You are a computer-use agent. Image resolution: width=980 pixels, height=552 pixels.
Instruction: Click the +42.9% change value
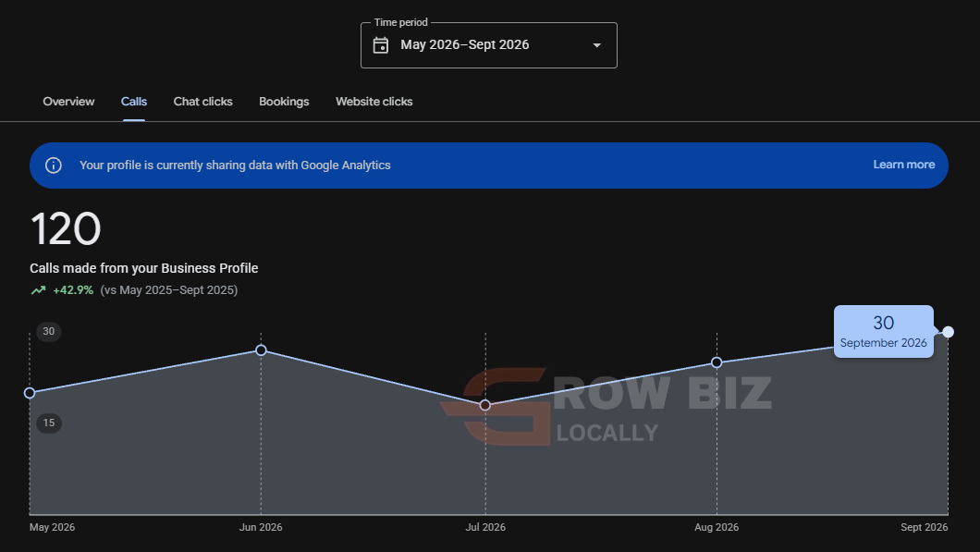point(73,290)
